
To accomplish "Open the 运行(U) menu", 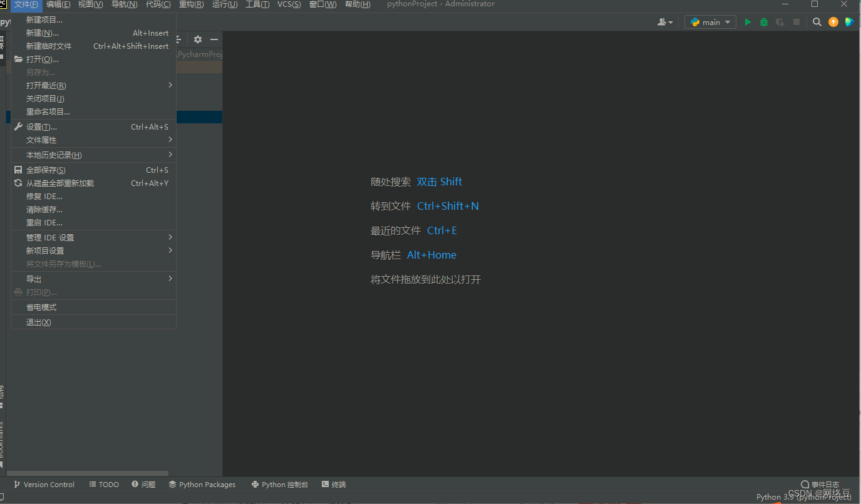I will (x=225, y=4).
